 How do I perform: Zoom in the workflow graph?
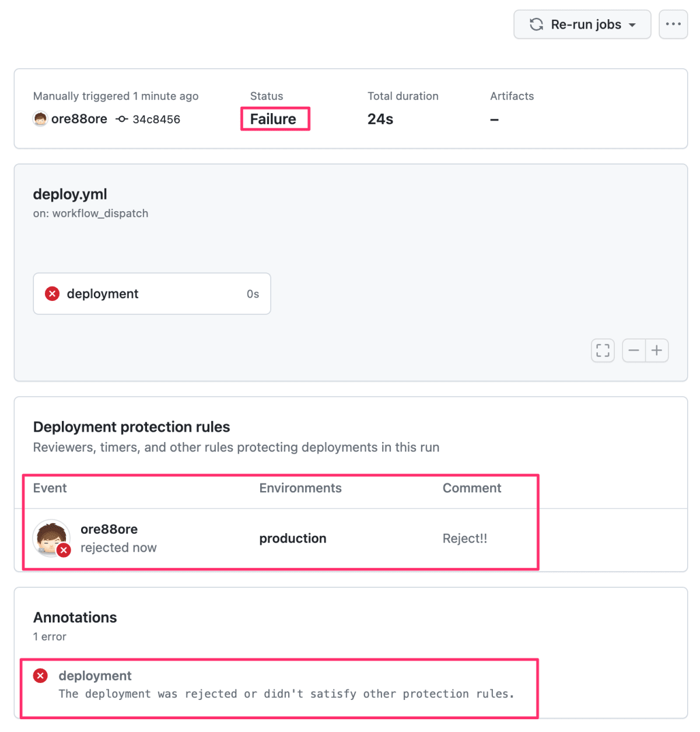coord(657,351)
